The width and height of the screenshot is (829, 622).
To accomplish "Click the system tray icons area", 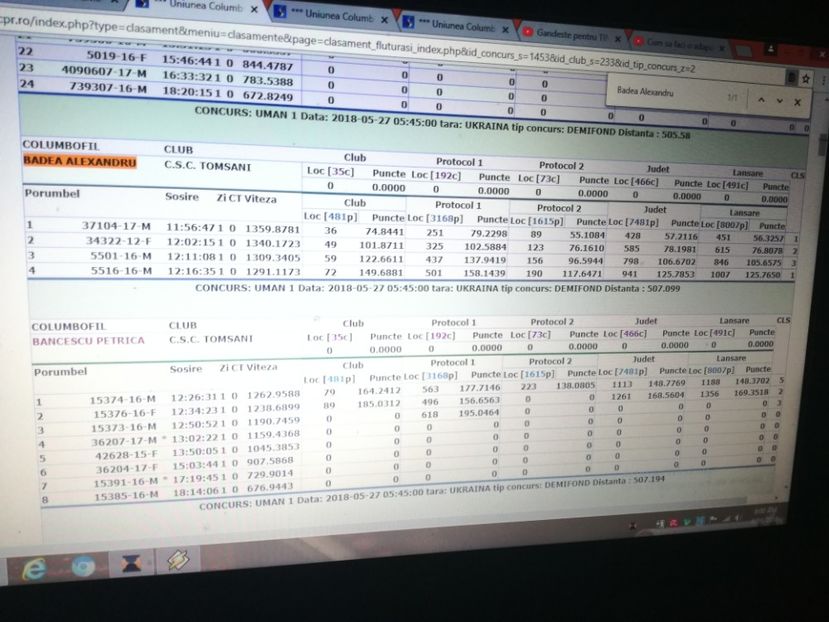I will pyautogui.click(x=700, y=521).
